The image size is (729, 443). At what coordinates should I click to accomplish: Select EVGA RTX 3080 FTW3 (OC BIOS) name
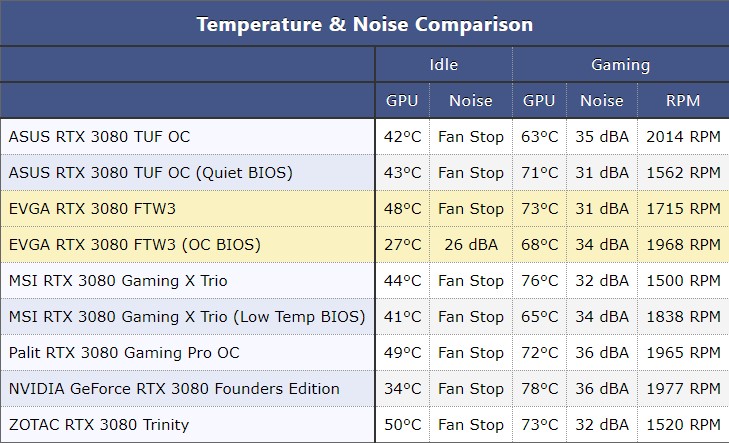pyautogui.click(x=134, y=244)
